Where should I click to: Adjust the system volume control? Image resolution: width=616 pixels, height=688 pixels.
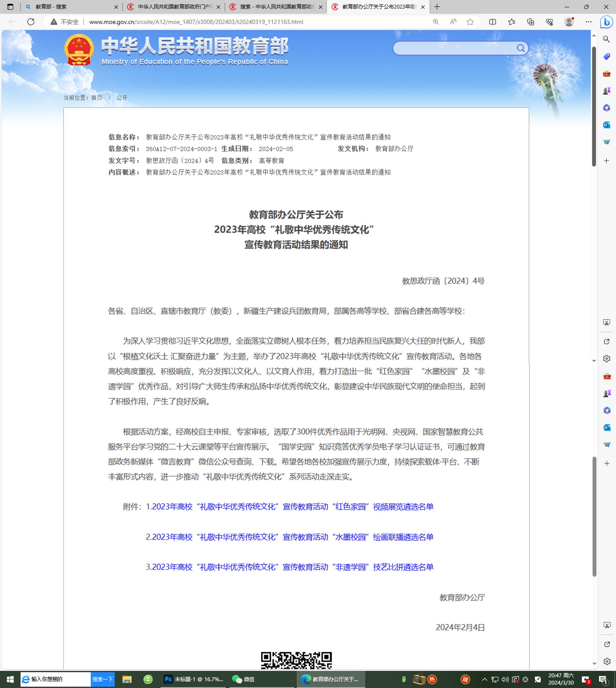(505, 680)
